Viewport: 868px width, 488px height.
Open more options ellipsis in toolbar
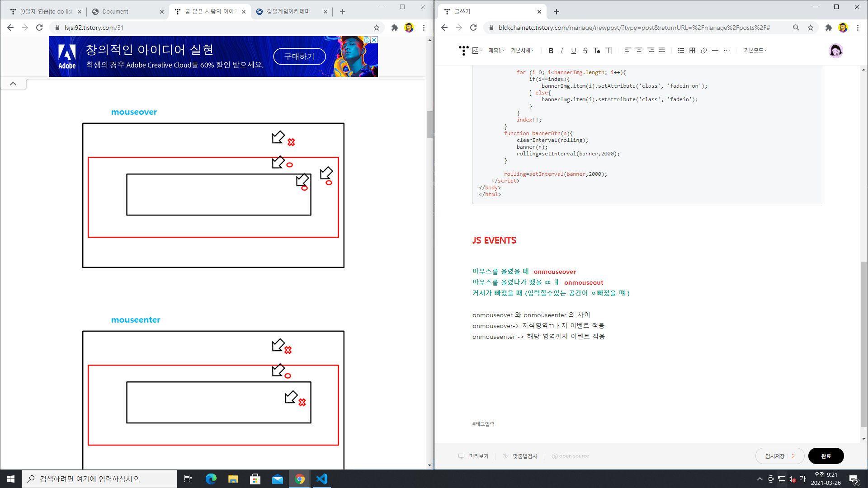click(726, 51)
